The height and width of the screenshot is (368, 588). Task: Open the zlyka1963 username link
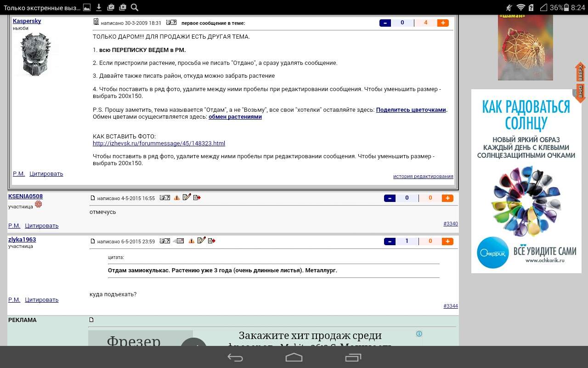click(x=22, y=240)
